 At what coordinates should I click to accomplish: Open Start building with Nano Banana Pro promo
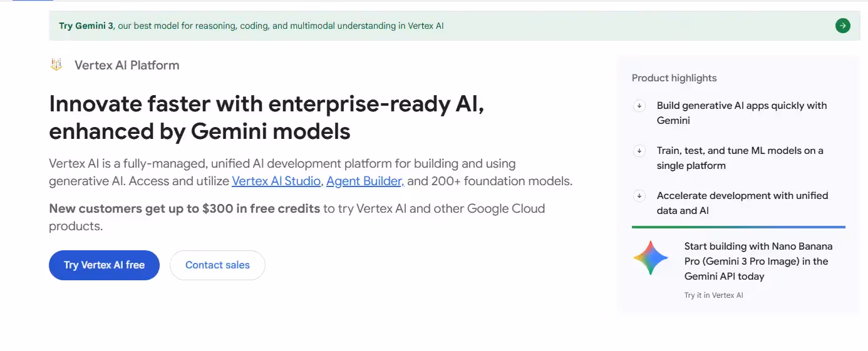point(758,262)
